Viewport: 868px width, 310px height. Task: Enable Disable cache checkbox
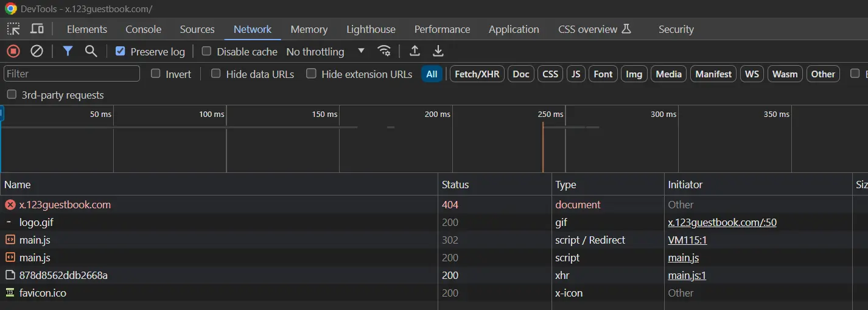click(x=206, y=51)
